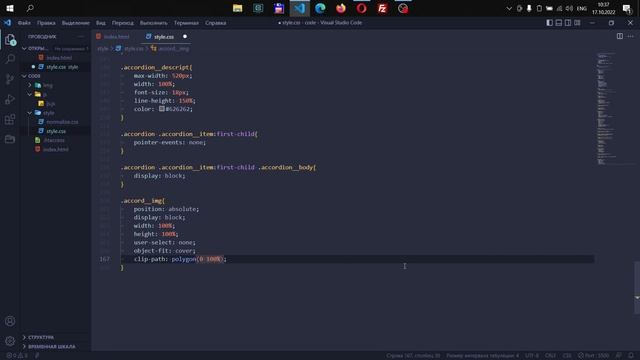Screen dimensions: 640x360
Task: Open the Extensions view
Action: tap(10, 119)
